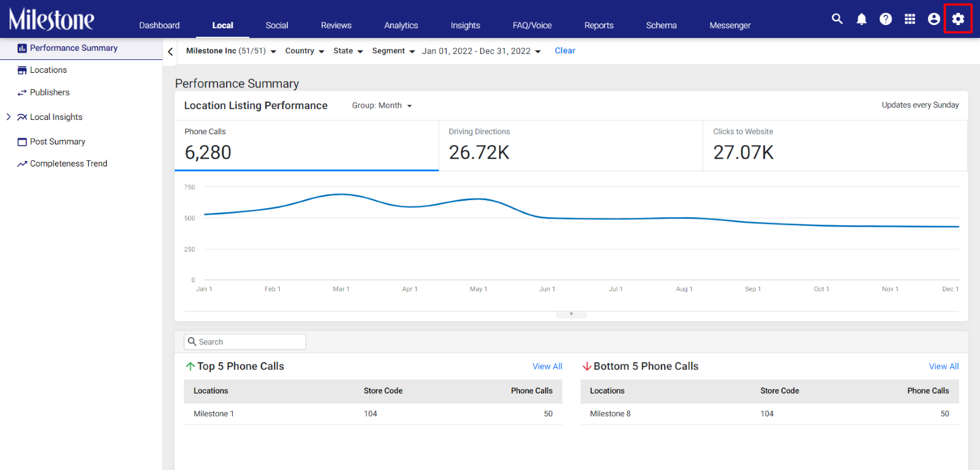The width and height of the screenshot is (980, 470).
Task: Select the Phone Calls metric card
Action: pos(307,146)
